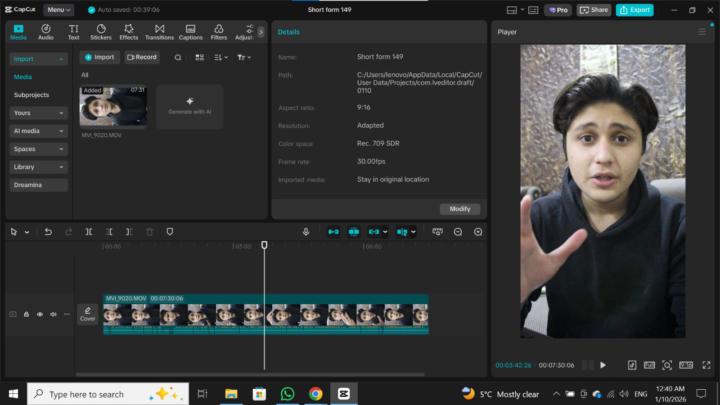Expand the AI media section

click(39, 131)
